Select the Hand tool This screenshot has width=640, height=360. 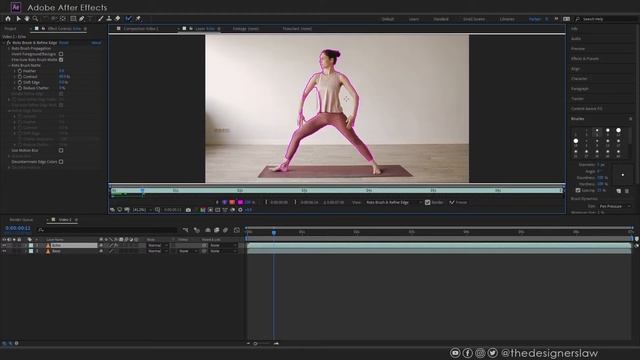coord(27,19)
